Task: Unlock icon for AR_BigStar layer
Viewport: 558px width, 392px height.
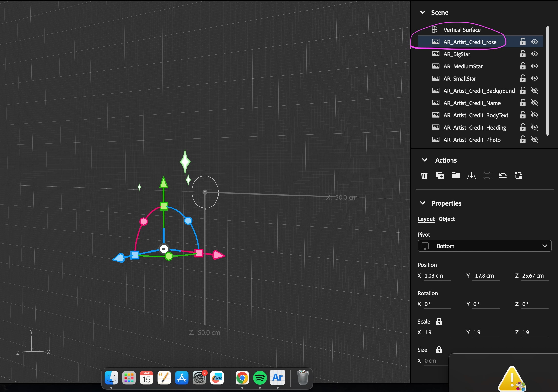Action: 523,54
